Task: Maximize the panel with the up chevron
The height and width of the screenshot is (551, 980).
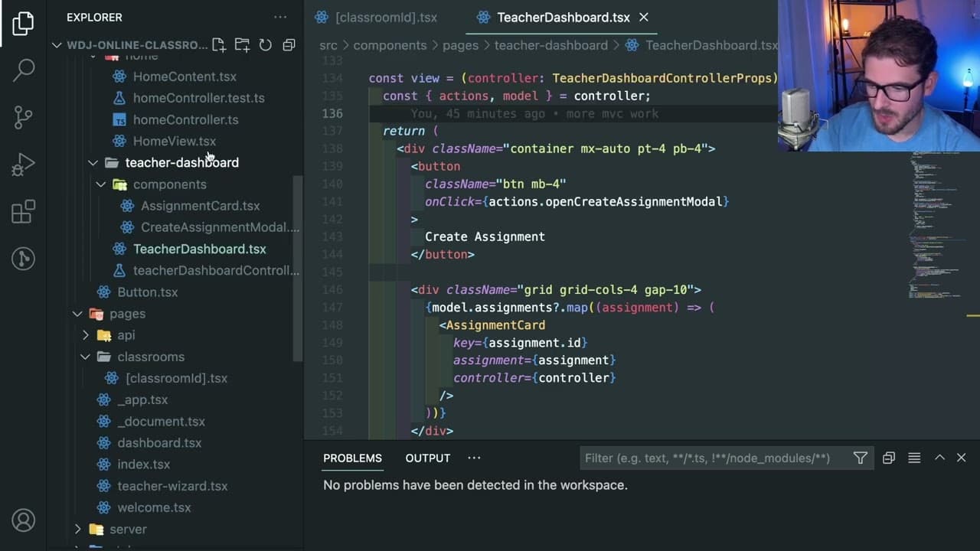Action: (939, 458)
